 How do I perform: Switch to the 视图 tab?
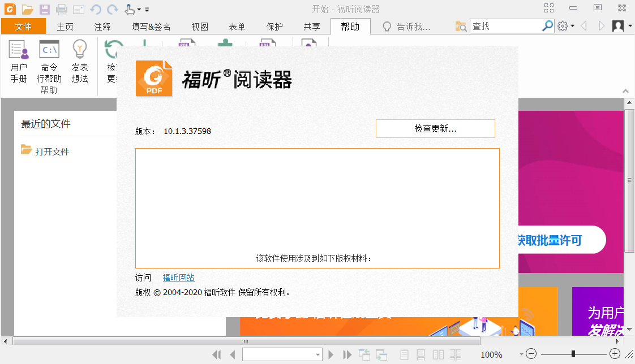point(200,27)
